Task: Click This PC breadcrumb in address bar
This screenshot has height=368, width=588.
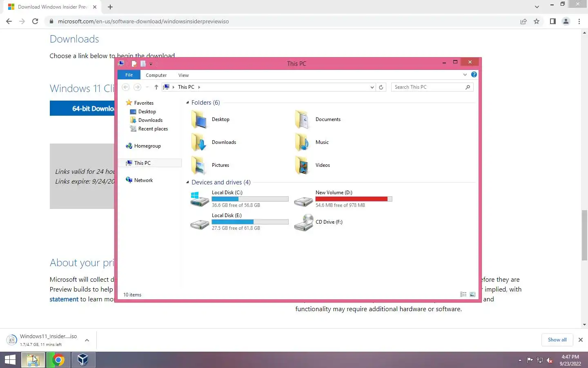Action: 186,87
